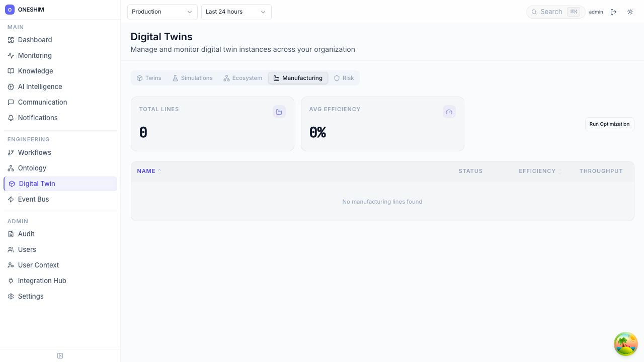The width and height of the screenshot is (644, 362).
Task: Open the Ecosystem tab
Action: pyautogui.click(x=243, y=78)
